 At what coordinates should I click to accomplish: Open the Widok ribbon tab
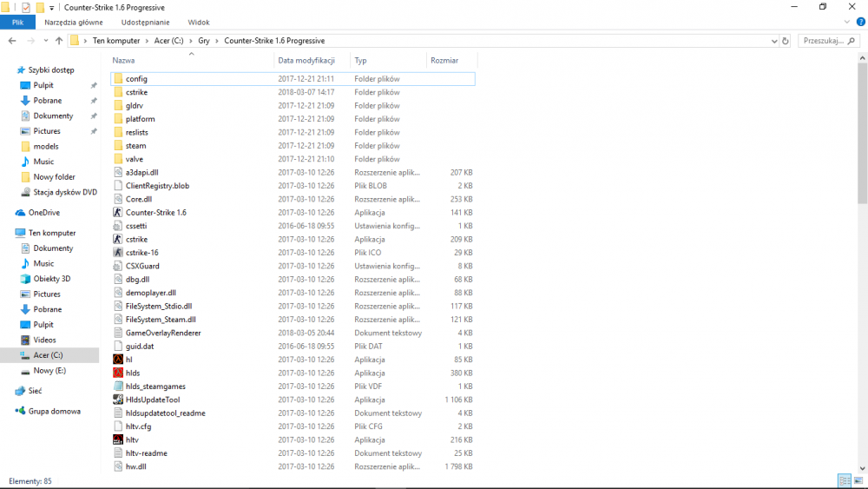[199, 22]
